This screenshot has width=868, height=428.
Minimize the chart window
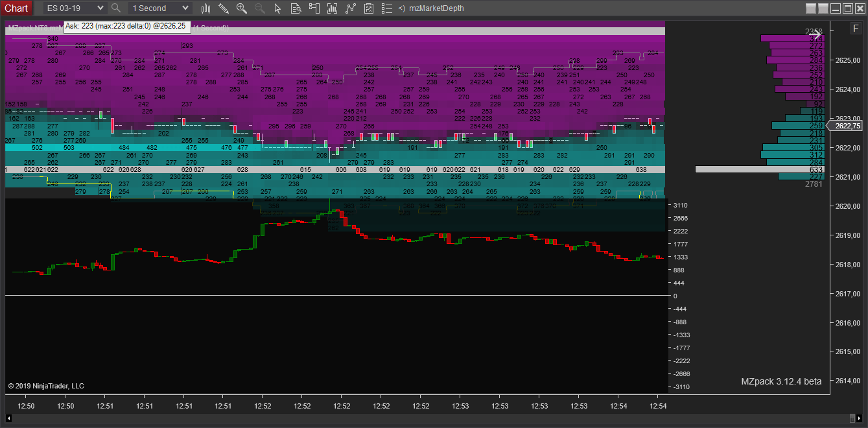[836, 8]
